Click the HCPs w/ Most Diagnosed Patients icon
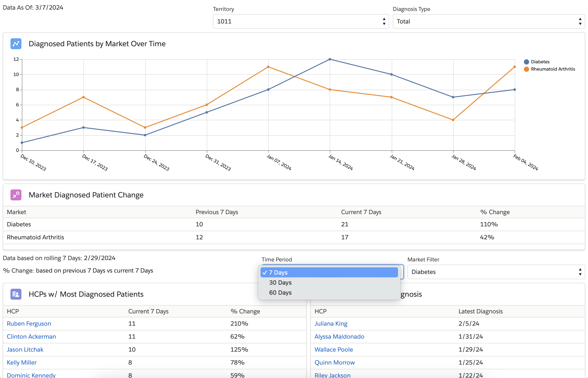Screen dimensions: 588x378 click(16, 294)
